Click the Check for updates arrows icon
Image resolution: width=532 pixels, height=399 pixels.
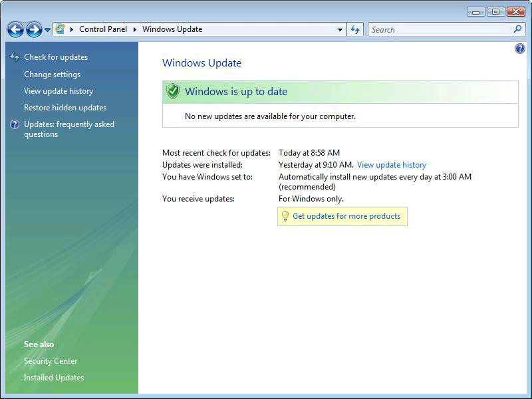click(15, 57)
